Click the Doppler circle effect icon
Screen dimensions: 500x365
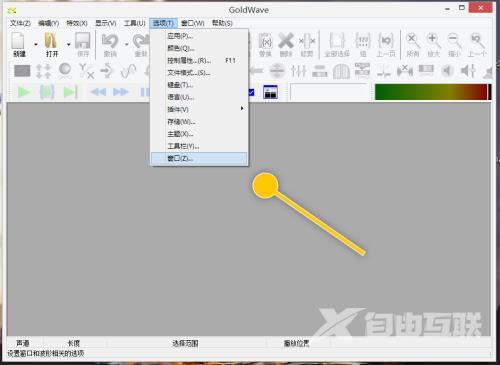click(x=65, y=70)
